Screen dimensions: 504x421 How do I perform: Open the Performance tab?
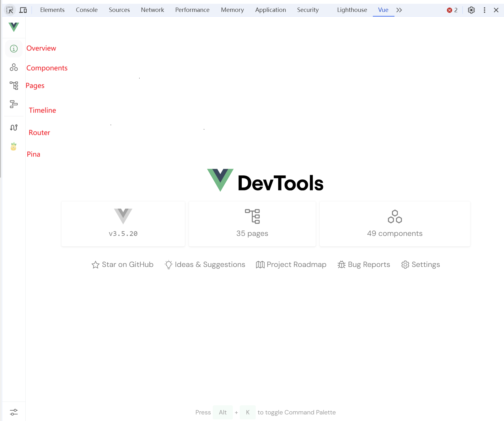coord(192,10)
